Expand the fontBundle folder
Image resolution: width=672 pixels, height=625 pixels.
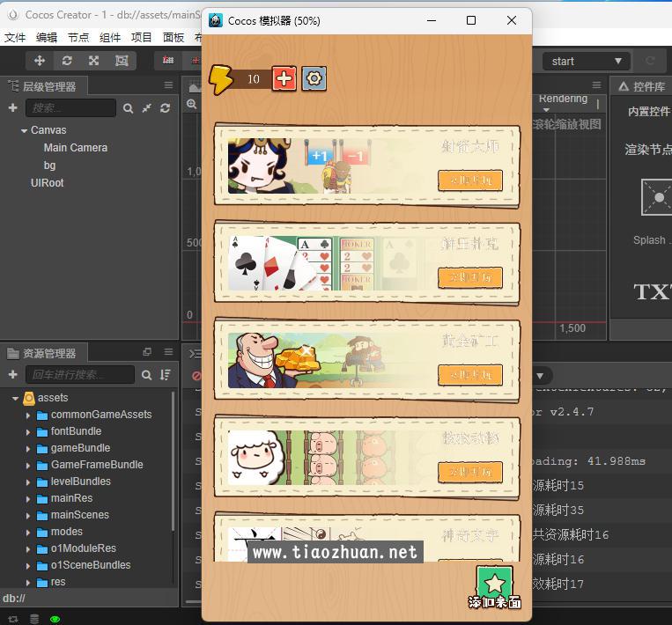tap(28, 432)
